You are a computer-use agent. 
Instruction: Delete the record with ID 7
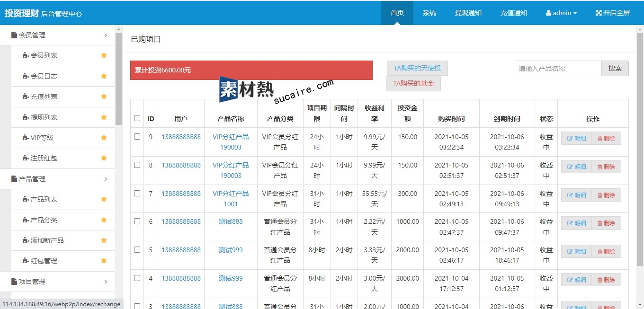pyautogui.click(x=606, y=195)
